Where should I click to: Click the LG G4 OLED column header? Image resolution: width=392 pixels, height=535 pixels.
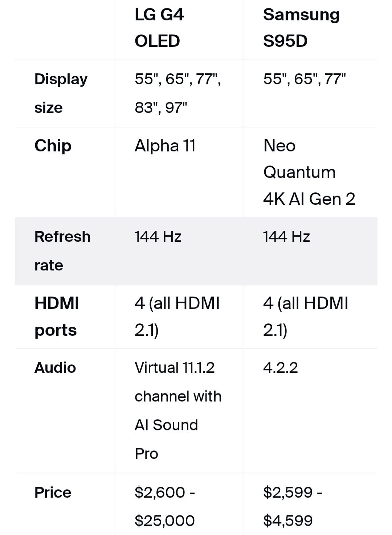click(159, 28)
